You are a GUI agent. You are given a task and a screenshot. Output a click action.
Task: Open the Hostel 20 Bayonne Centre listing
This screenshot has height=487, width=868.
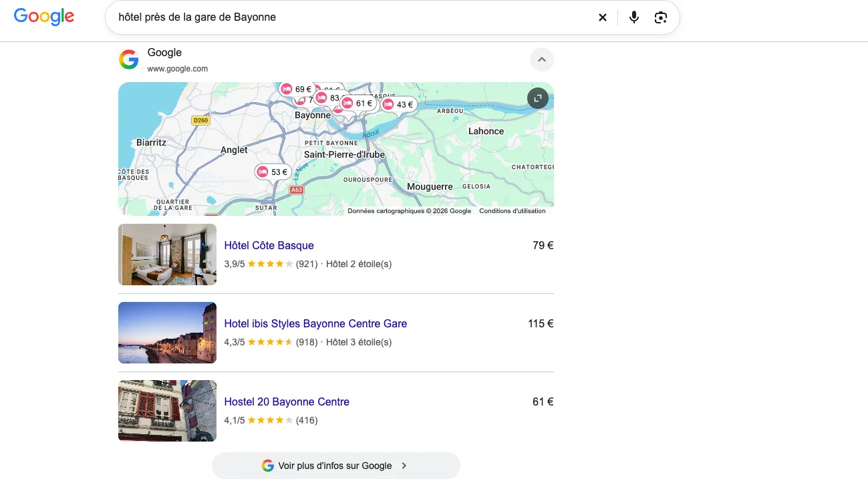click(x=287, y=401)
